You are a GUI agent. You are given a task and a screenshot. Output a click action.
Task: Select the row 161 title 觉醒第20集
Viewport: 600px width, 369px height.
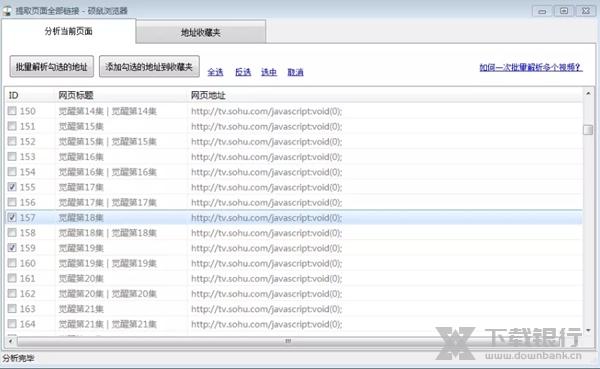click(x=81, y=279)
